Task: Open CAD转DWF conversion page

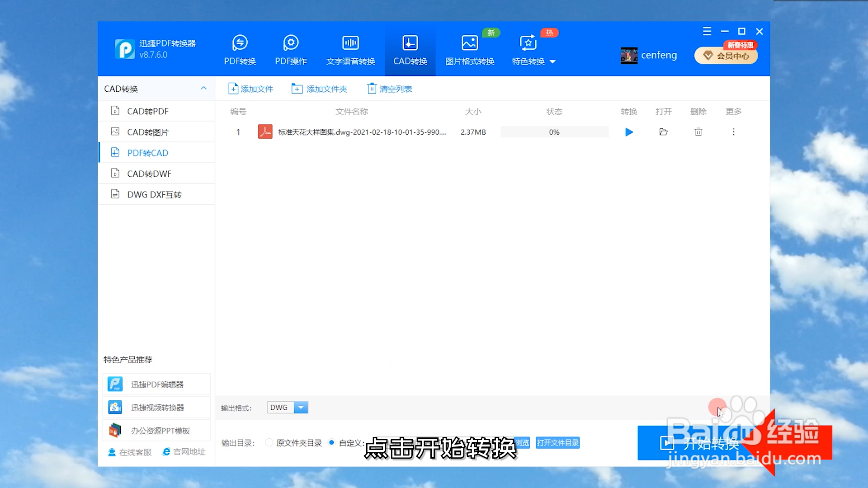Action: 150,173
